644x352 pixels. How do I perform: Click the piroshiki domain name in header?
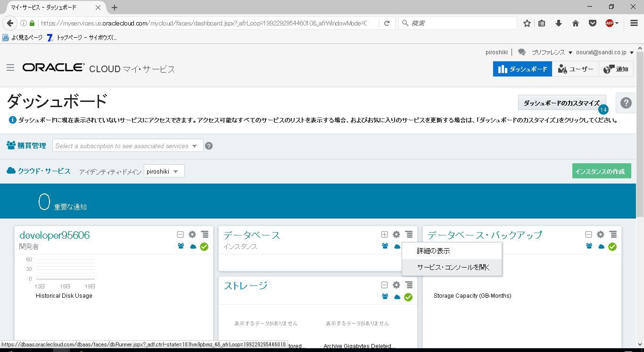click(496, 52)
